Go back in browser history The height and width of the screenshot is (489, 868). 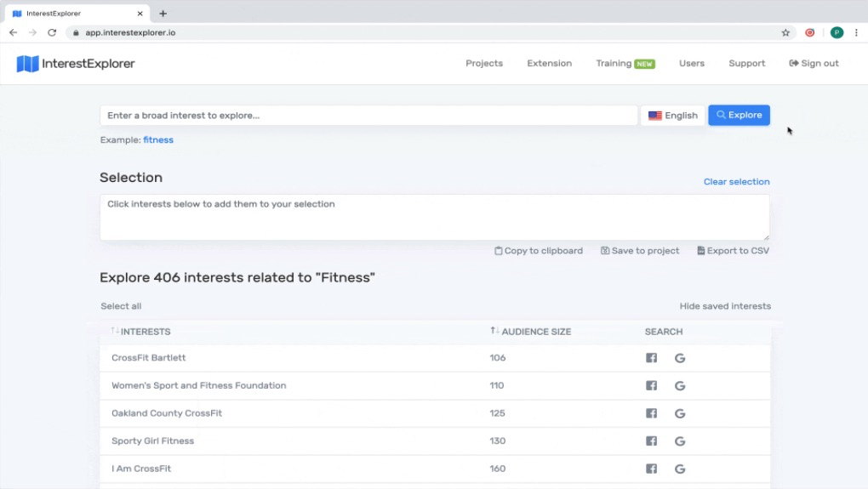14,32
